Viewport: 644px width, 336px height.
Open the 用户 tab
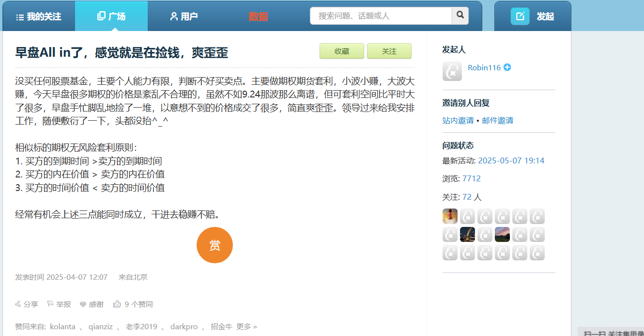(x=184, y=16)
